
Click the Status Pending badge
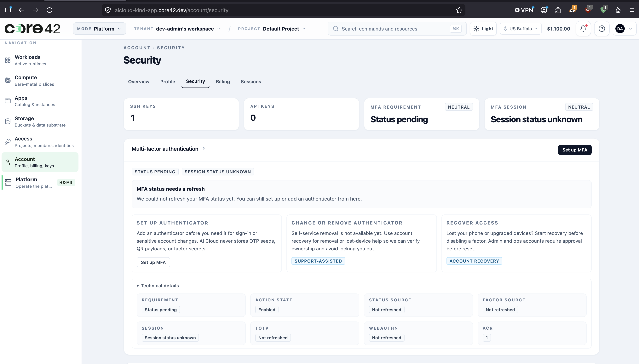pyautogui.click(x=155, y=172)
